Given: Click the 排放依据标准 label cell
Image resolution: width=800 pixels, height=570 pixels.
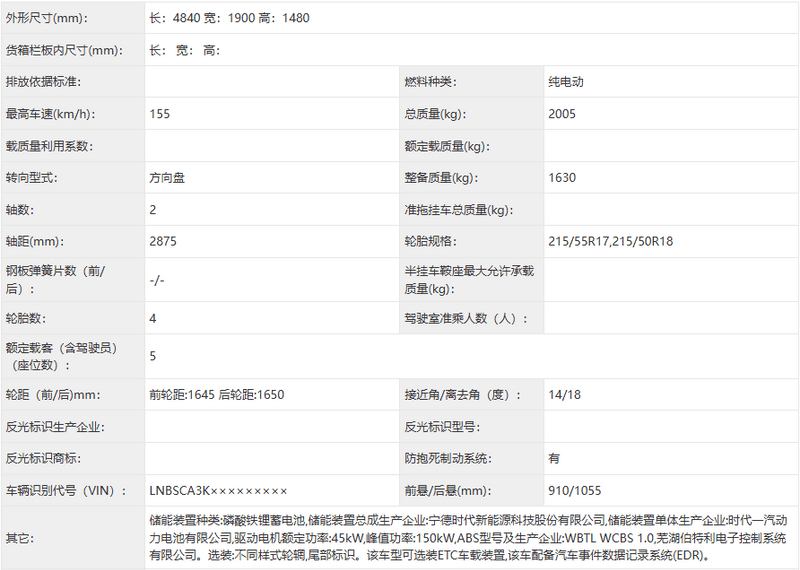Looking at the screenshot, I should [43, 82].
